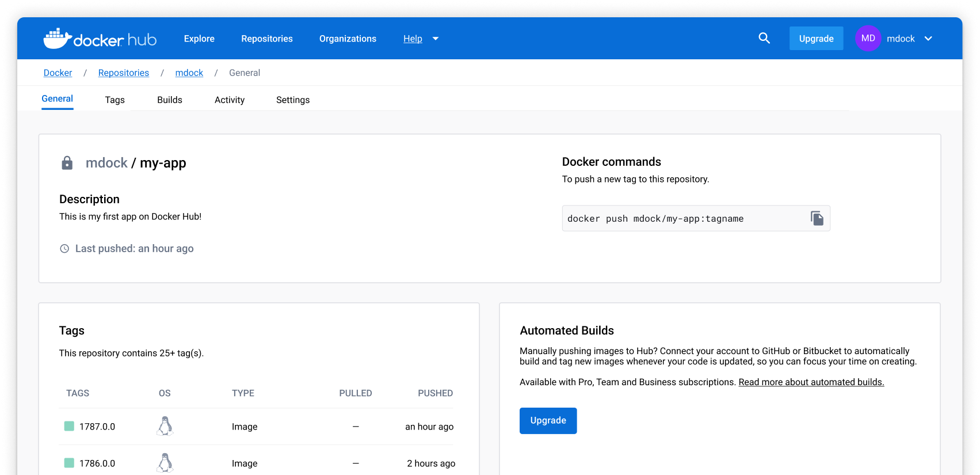This screenshot has width=980, height=475.
Task: Open the Help menu link
Action: (x=413, y=39)
